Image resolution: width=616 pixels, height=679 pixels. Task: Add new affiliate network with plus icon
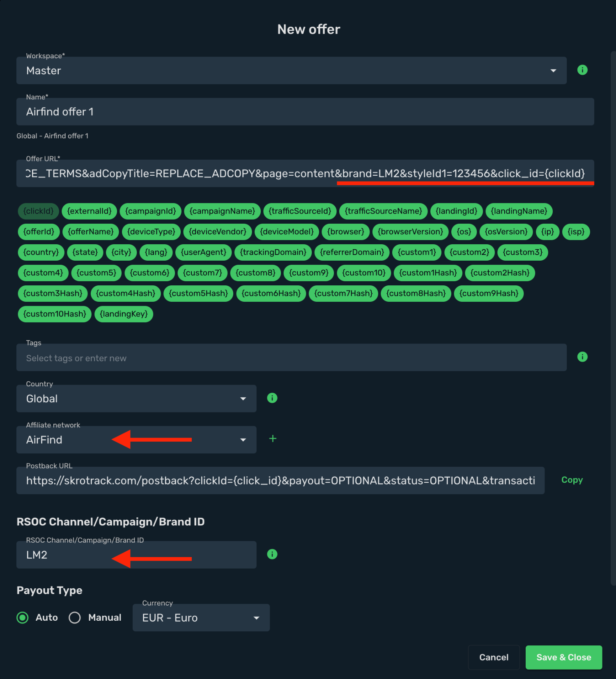tap(273, 439)
